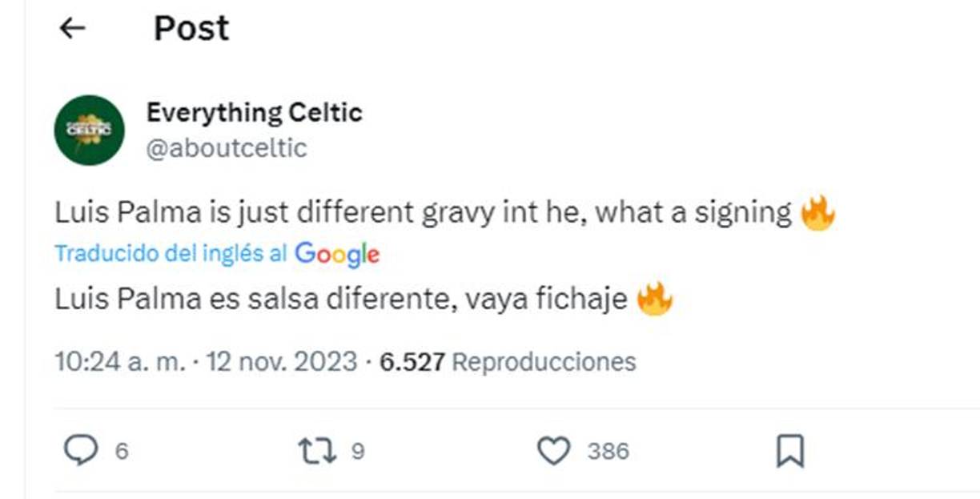Go back using the left arrow
Viewport: 980px width, 499px height.
pyautogui.click(x=72, y=29)
